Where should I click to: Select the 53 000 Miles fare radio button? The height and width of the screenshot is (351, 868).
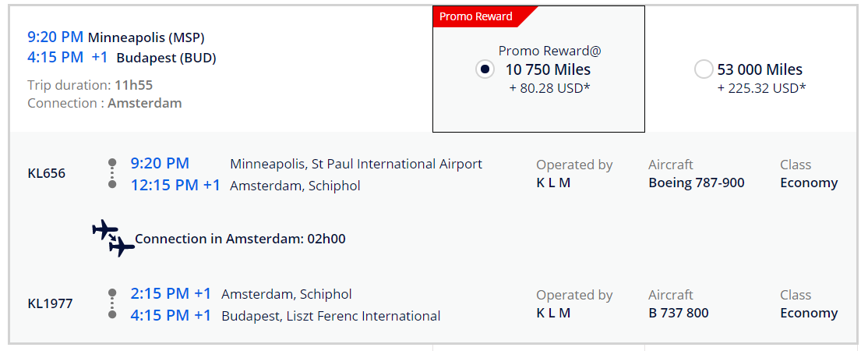point(703,69)
